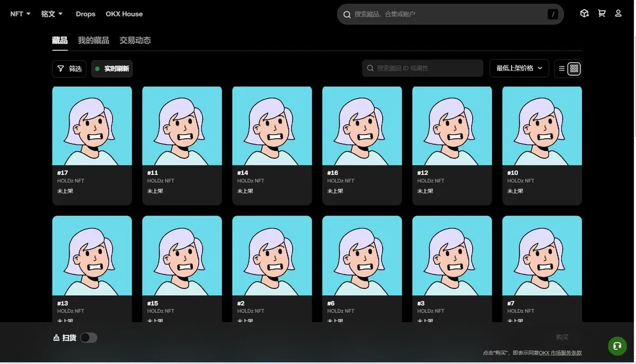Click HOLDz NFT label under #3

click(431, 311)
